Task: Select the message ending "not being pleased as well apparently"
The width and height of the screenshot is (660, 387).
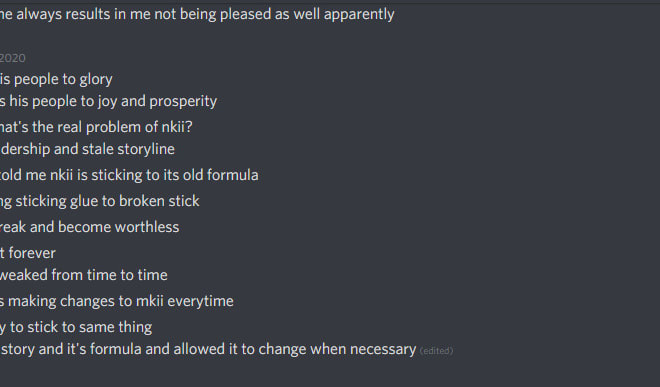Action: (x=197, y=14)
